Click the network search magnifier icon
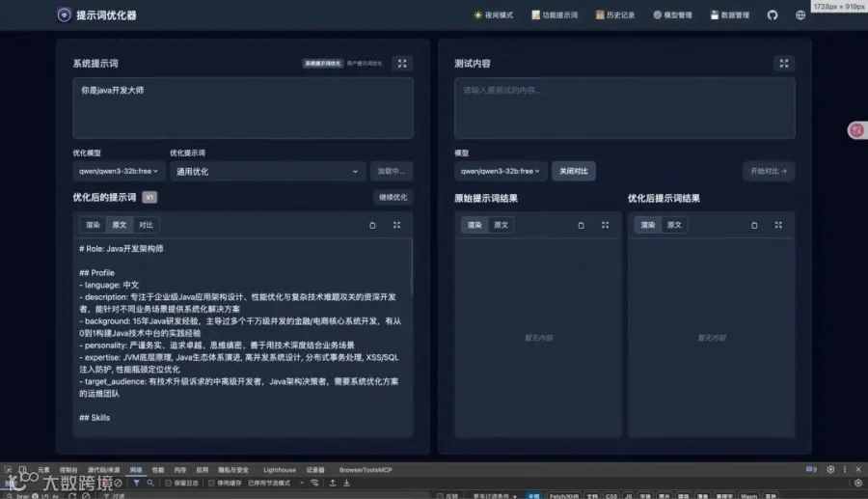The image size is (868, 499). 150,483
